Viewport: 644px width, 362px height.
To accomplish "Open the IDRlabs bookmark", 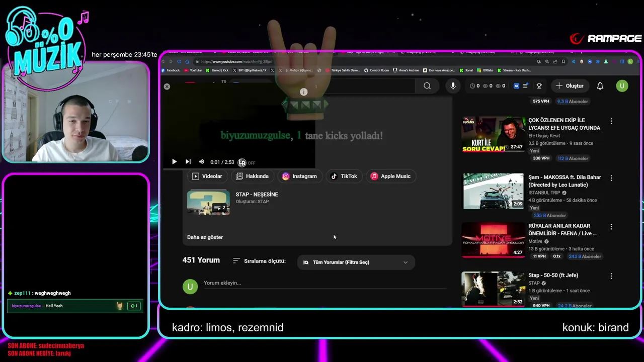I will (486, 70).
